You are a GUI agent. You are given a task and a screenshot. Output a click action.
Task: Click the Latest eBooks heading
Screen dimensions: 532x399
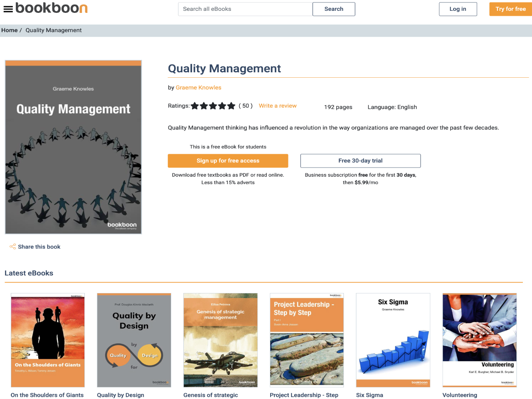(29, 273)
